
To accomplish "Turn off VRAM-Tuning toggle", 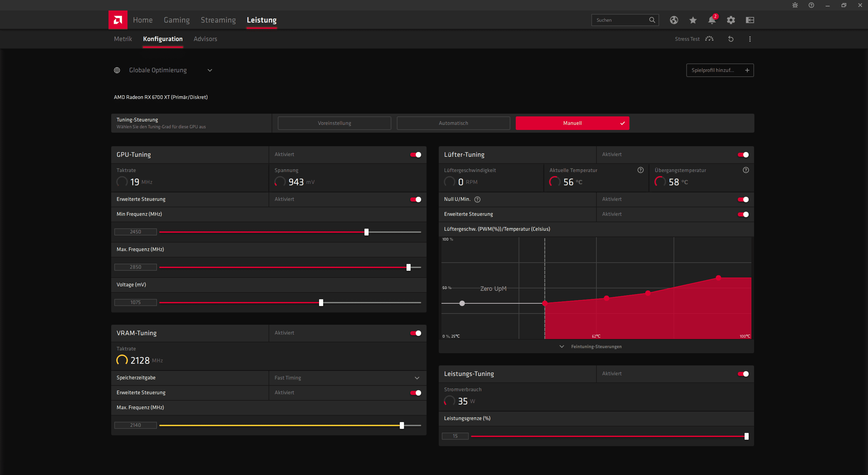I will click(416, 333).
